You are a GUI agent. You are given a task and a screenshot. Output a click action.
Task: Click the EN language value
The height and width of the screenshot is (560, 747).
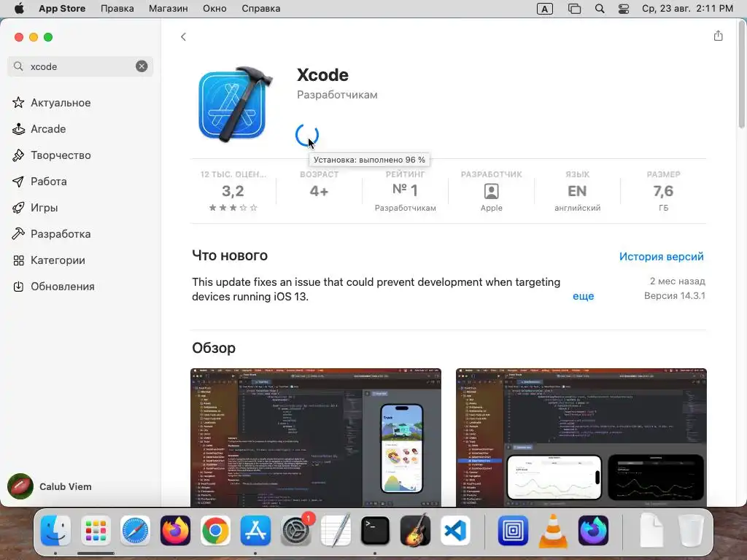[x=577, y=191]
